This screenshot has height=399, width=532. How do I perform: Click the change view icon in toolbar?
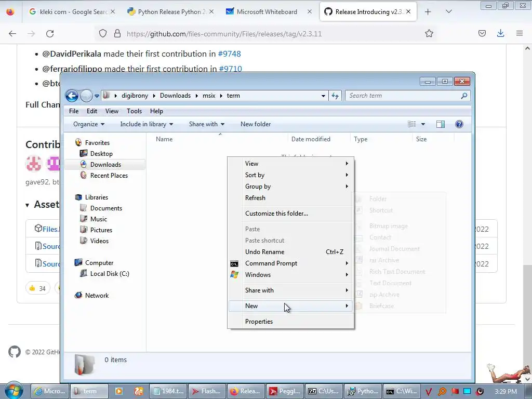pos(411,124)
